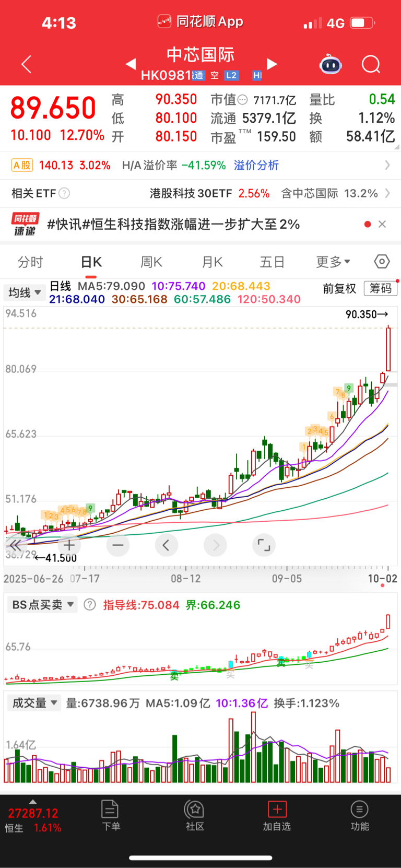401x868 pixels.
Task: Select the 五日 tab
Action: point(272,262)
